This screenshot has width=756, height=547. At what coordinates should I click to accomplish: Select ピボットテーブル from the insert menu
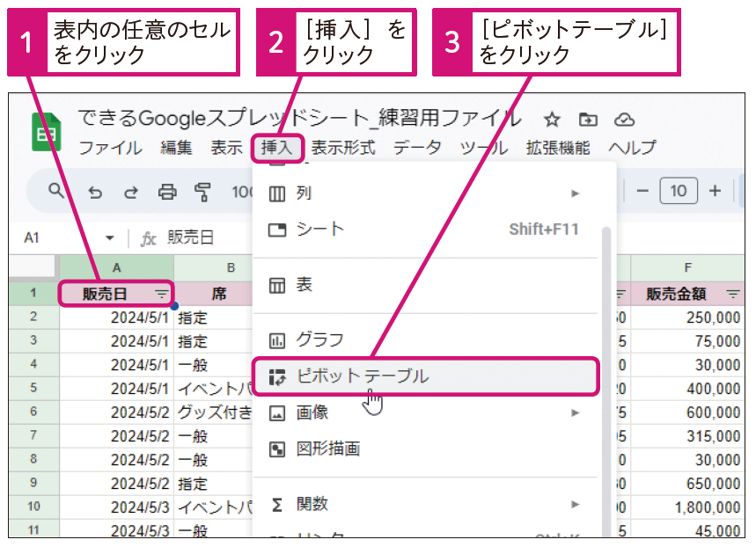click(361, 376)
